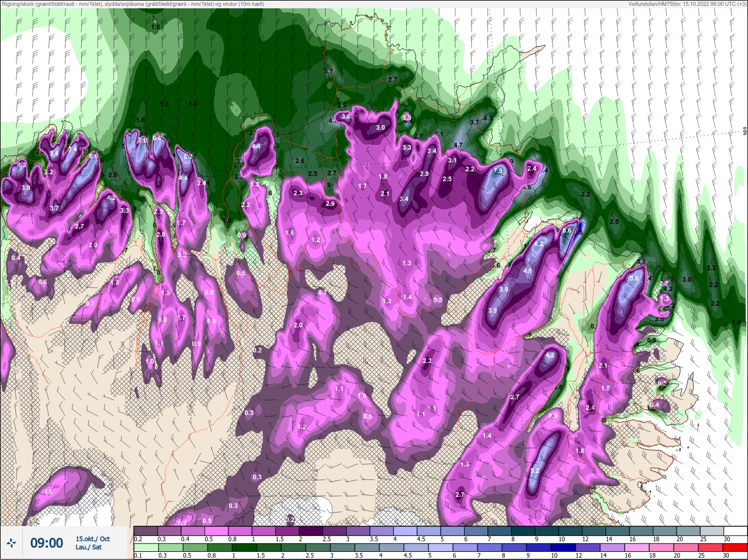This screenshot has height=560, width=748.
Task: Click the vertical 'N99' label on right edge
Action: [745, 132]
